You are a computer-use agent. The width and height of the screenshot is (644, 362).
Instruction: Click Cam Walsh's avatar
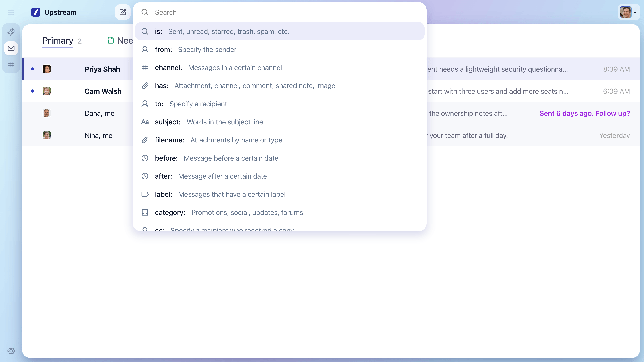tap(47, 91)
